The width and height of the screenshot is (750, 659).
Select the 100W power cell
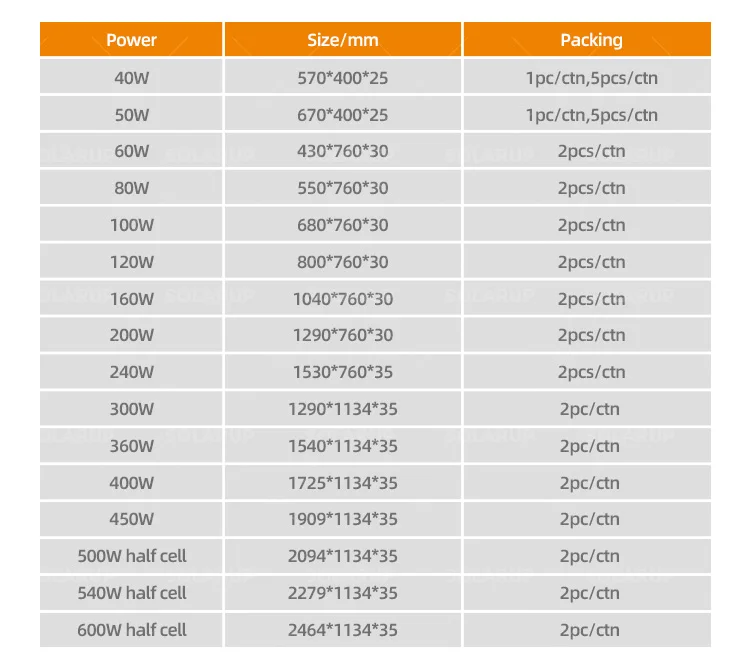click(131, 225)
